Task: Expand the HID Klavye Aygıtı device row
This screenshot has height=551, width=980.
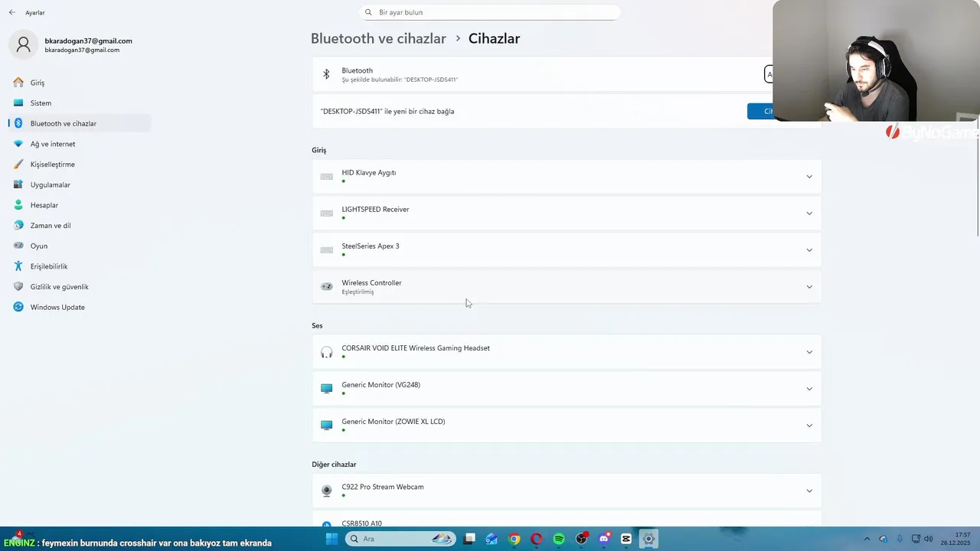Action: [567, 177]
